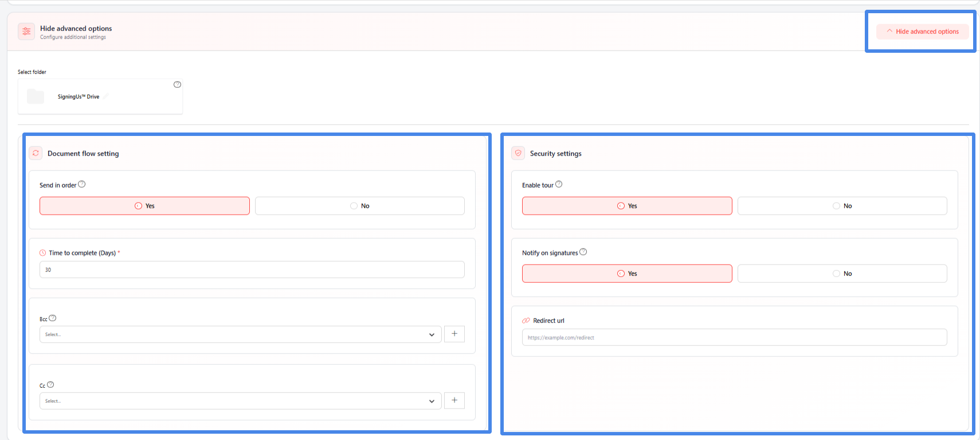The height and width of the screenshot is (440, 980).
Task: Open the Send in order help tooltip icon
Action: pos(82,184)
